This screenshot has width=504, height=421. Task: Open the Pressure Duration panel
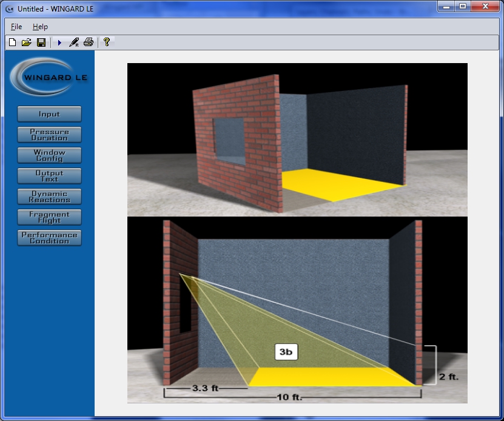[x=49, y=135]
